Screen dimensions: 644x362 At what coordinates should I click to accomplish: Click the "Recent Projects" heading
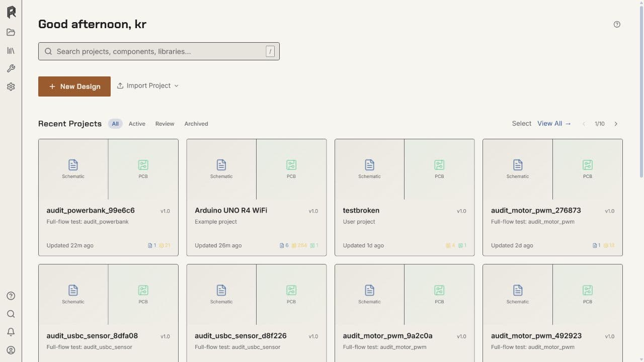(x=70, y=124)
